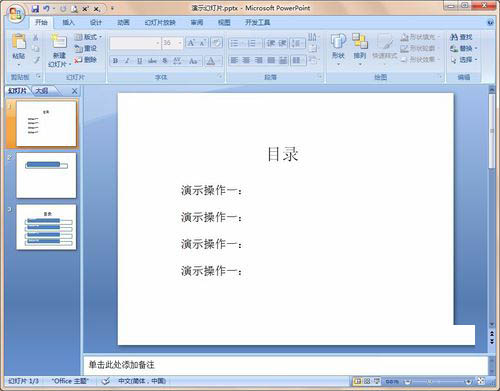Click the text direction icon
Viewport: 500px width, 391px height.
[312, 37]
